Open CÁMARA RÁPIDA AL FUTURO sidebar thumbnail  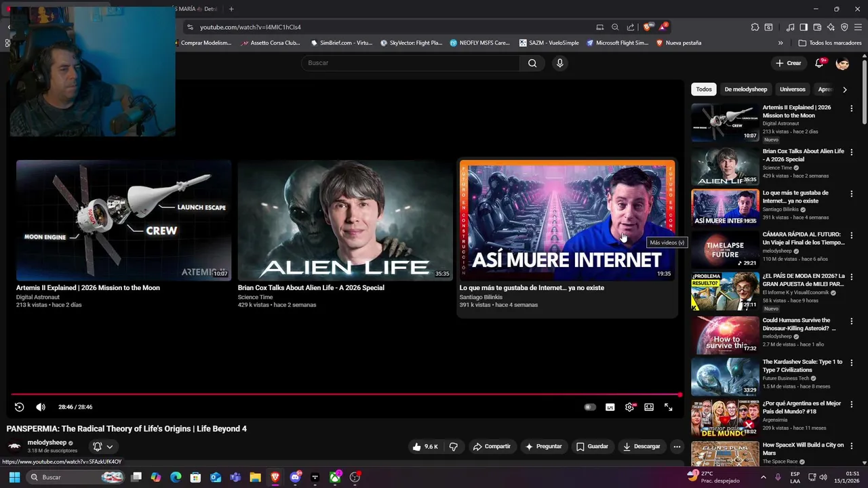pos(725,249)
